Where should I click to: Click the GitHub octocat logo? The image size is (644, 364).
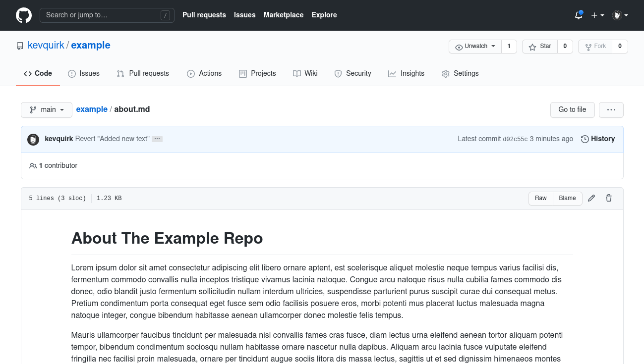[23, 15]
